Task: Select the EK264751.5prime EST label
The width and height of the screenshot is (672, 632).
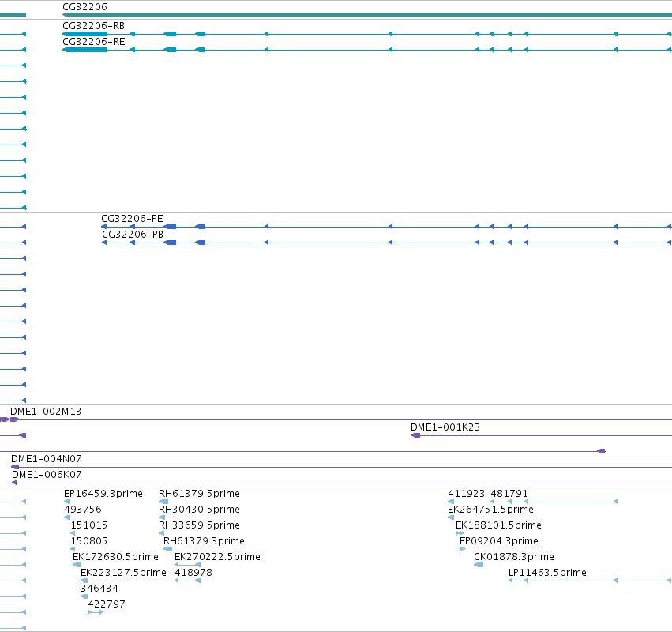Action: 490,510
